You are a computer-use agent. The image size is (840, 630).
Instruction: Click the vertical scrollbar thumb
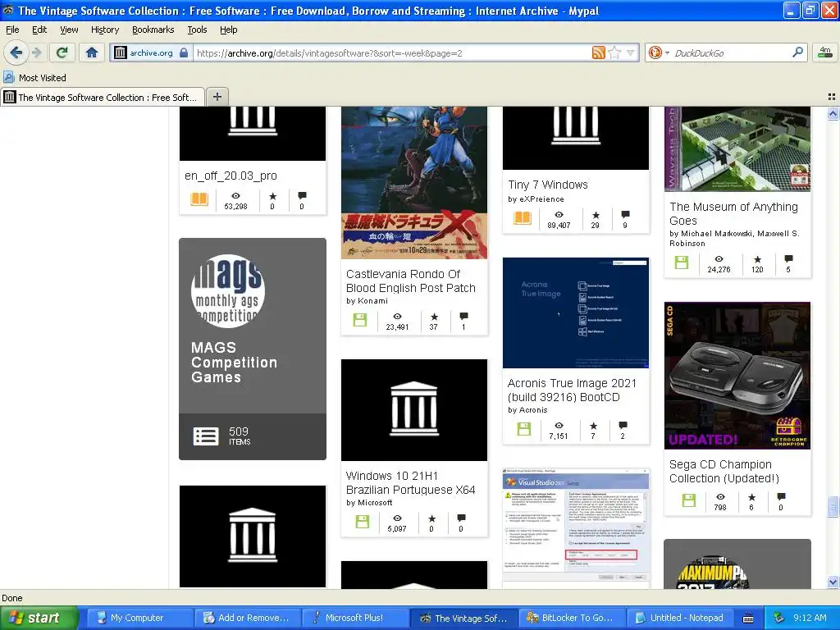(833, 507)
